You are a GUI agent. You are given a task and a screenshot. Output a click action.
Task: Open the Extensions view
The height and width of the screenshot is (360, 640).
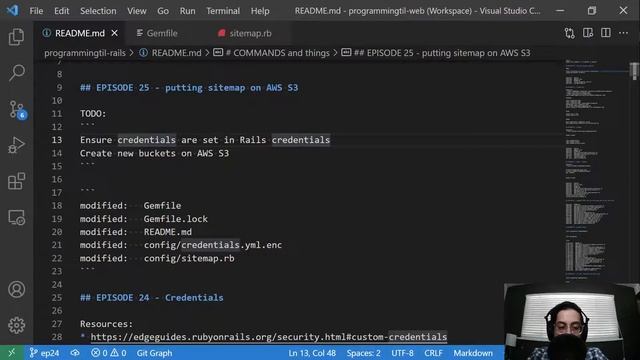16,181
